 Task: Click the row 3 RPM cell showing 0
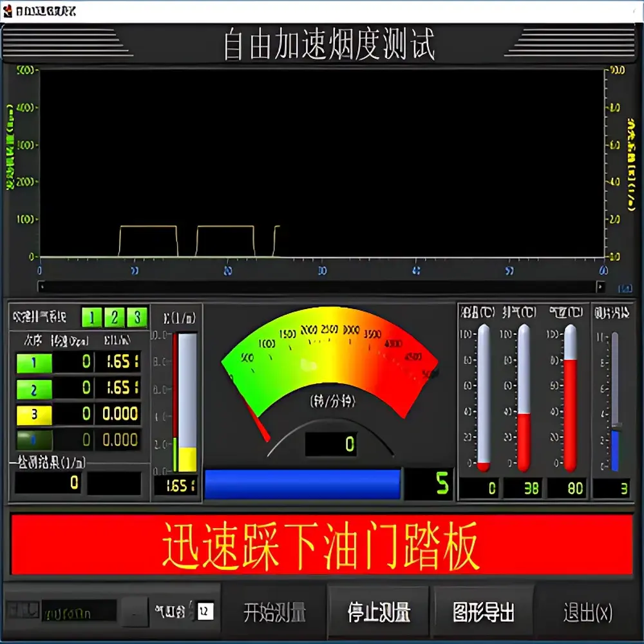73,414
